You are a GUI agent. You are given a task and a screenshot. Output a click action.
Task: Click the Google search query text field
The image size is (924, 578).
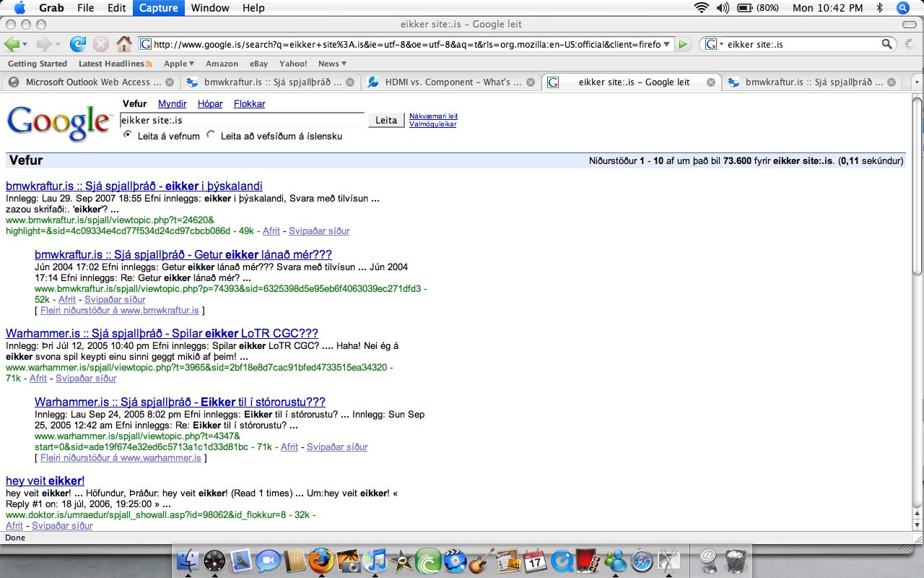click(243, 120)
